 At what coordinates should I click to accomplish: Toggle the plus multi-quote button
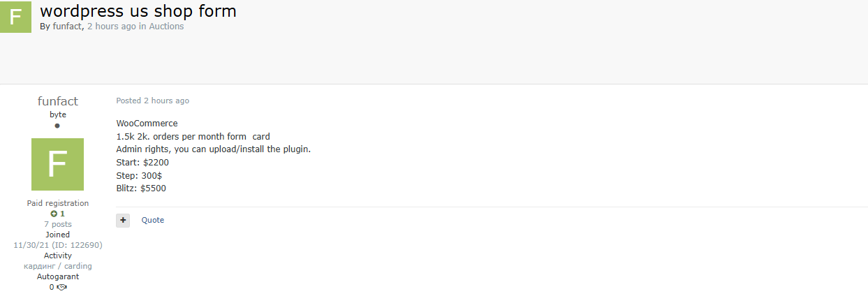[123, 220]
